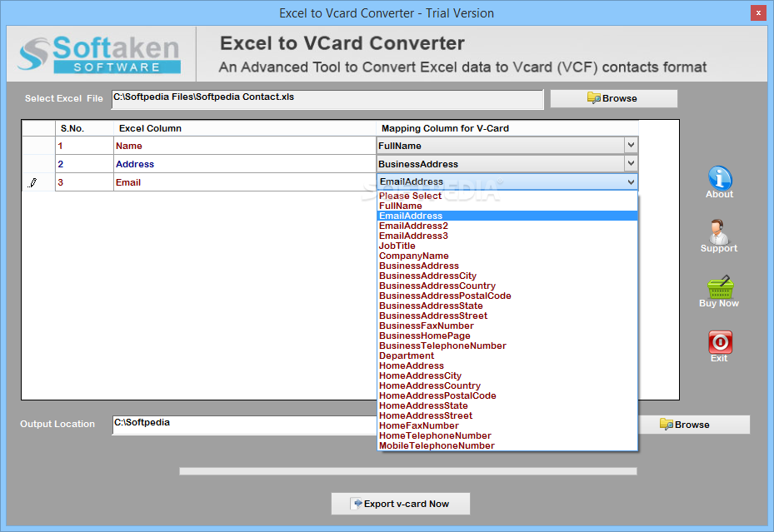Choose HomeAddressCountry in the list
This screenshot has height=532, width=774.
pos(507,385)
